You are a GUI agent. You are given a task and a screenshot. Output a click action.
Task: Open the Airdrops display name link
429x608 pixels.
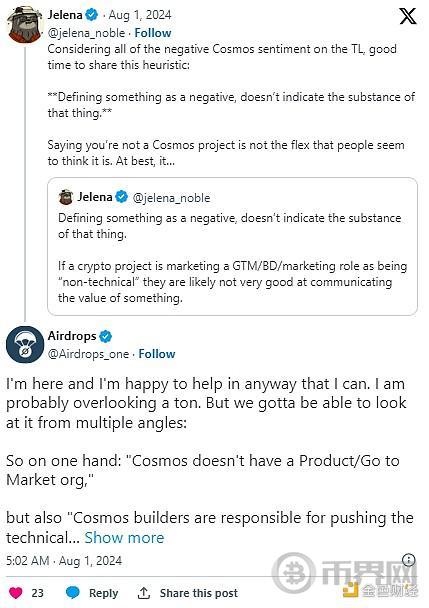tap(72, 336)
